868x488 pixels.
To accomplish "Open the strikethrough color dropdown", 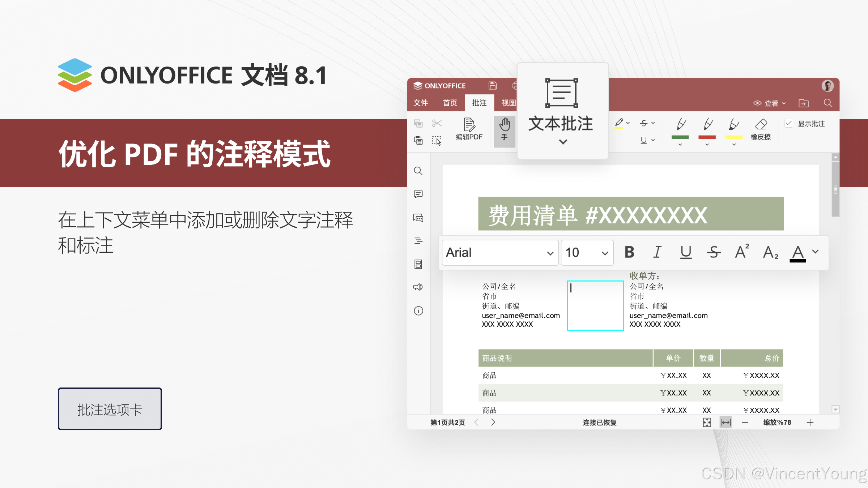I will [653, 123].
